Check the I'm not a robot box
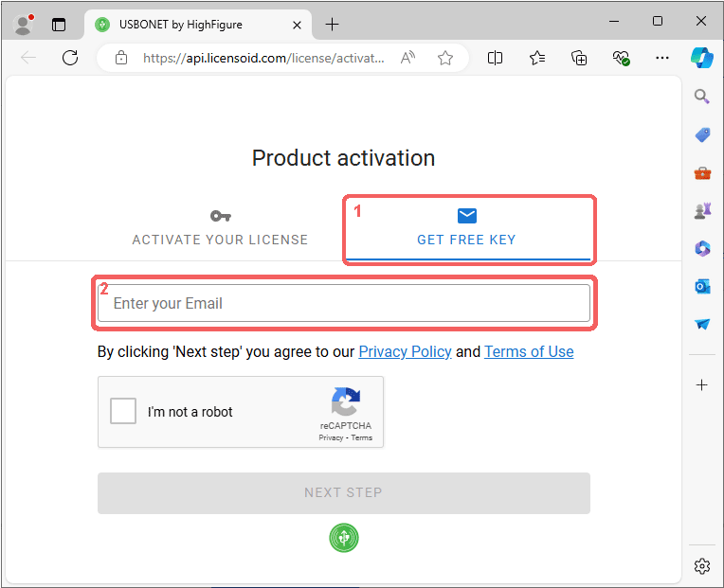 [123, 411]
